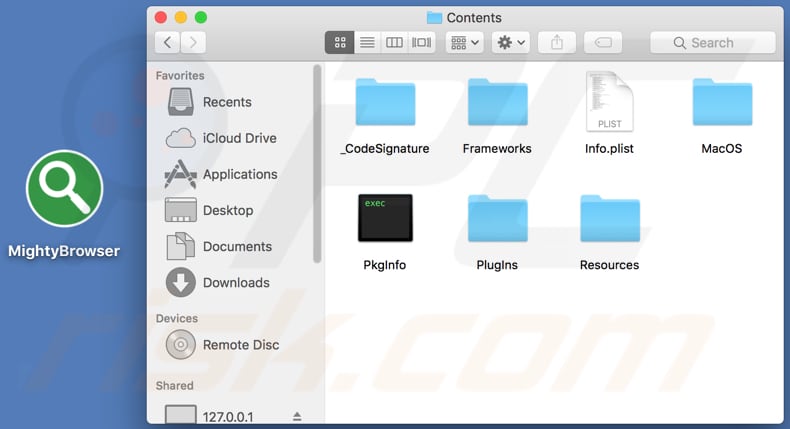
Task: Click the Frameworks folder name label
Action: coord(497,149)
